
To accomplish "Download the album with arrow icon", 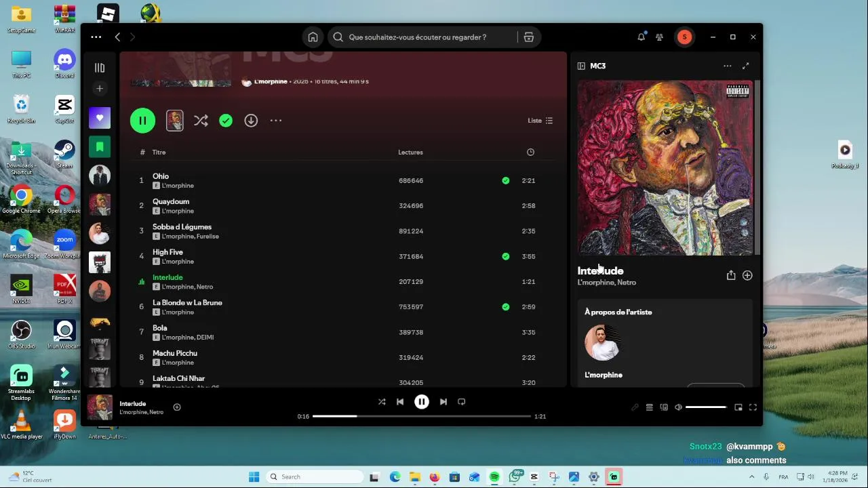I will (x=251, y=121).
